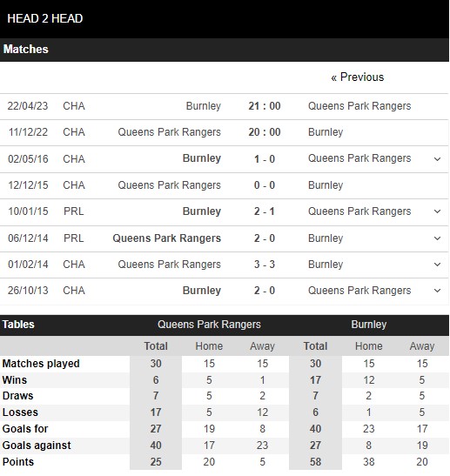The width and height of the screenshot is (450, 476).
Task: Expand the 26/10/13 Burnley 2-0 match chevron
Action: pyautogui.click(x=437, y=291)
